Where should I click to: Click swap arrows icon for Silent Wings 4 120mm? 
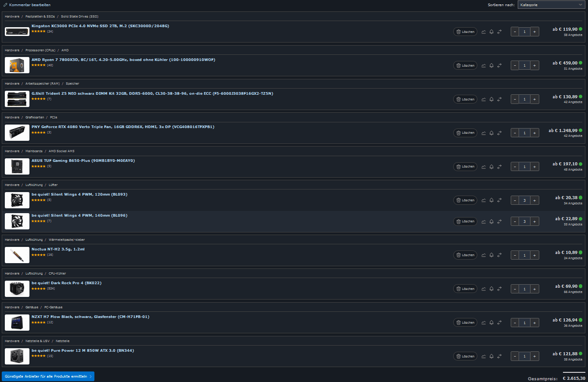coord(499,200)
